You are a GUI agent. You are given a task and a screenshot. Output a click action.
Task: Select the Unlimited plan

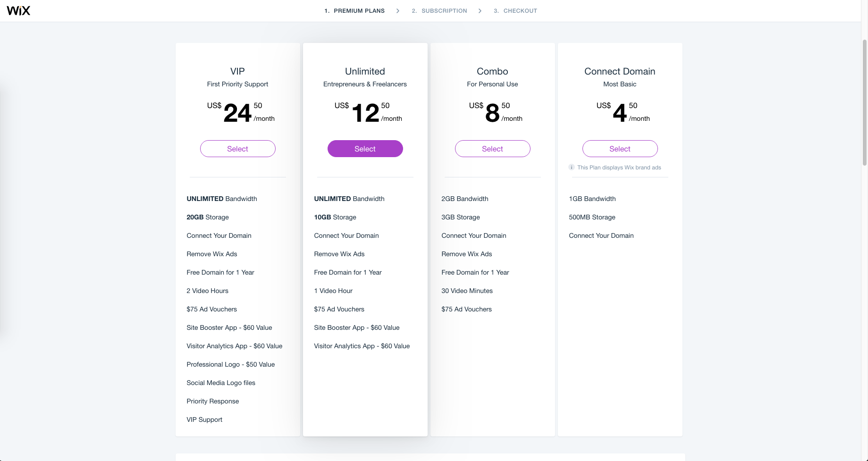[x=365, y=149]
